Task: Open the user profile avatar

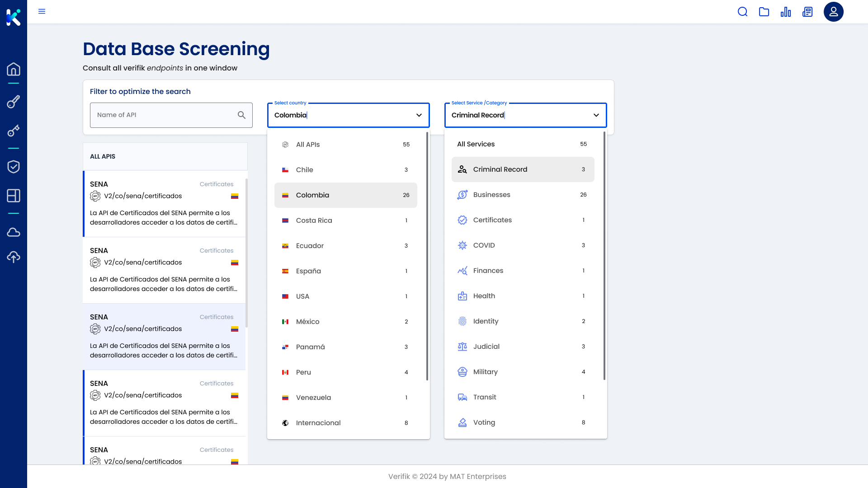Action: point(833,12)
